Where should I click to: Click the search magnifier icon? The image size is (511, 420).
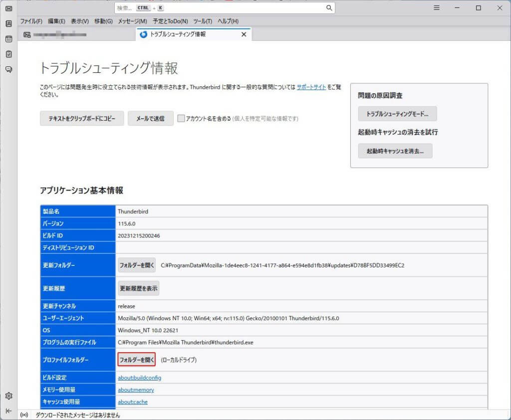[329, 8]
